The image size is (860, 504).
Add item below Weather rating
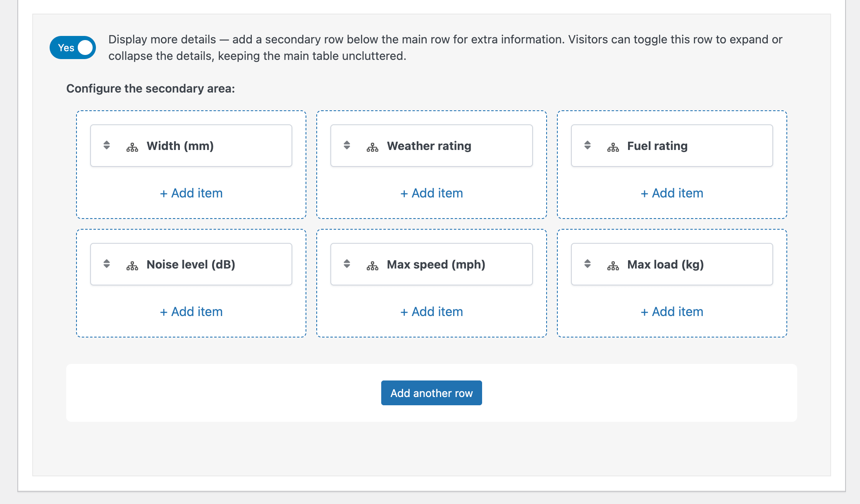click(x=431, y=193)
